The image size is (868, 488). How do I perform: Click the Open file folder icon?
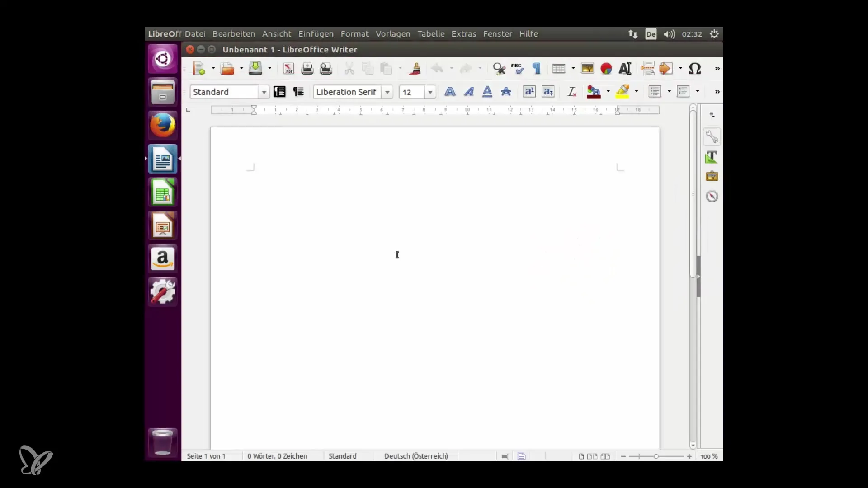(227, 69)
